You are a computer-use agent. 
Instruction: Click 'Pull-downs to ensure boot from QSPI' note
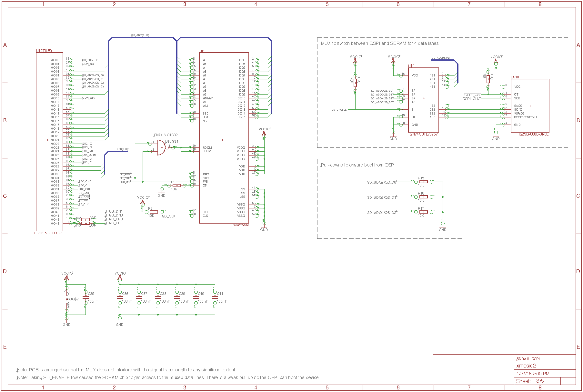358,165
